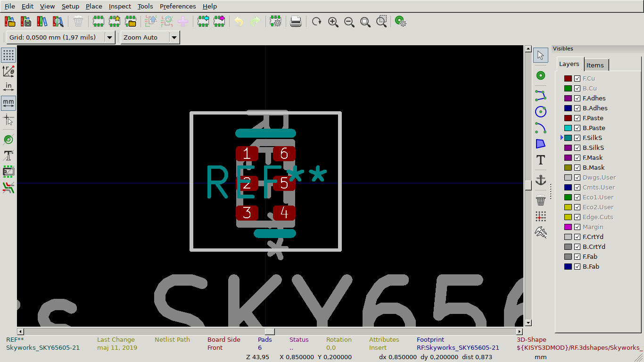Viewport: 644px width, 362px height.
Task: Export footprint to file icon
Action: [219, 21]
